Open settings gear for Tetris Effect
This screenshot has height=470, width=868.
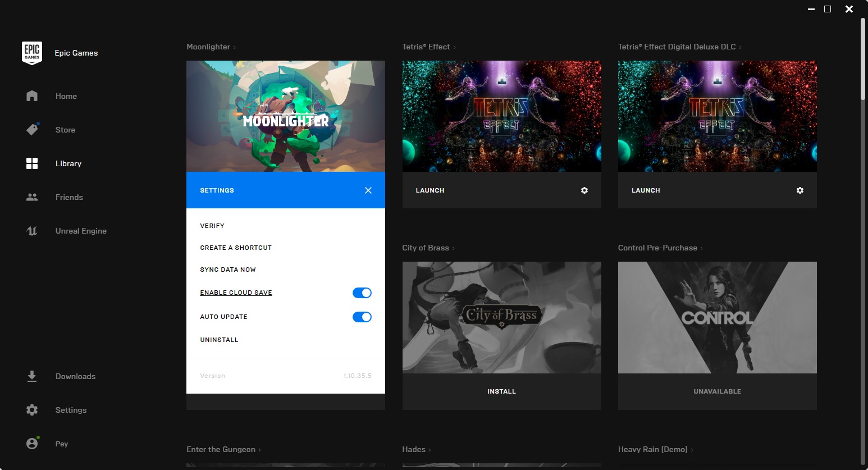(584, 190)
